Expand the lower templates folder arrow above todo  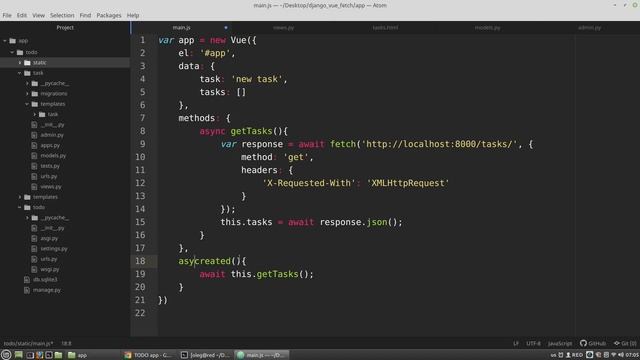[20, 197]
